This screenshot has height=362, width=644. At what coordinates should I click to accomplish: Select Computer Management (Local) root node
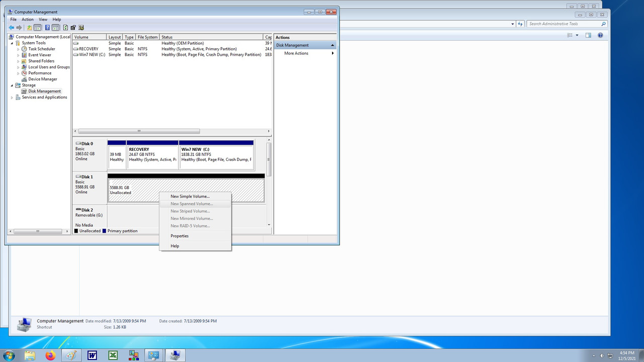[43, 37]
